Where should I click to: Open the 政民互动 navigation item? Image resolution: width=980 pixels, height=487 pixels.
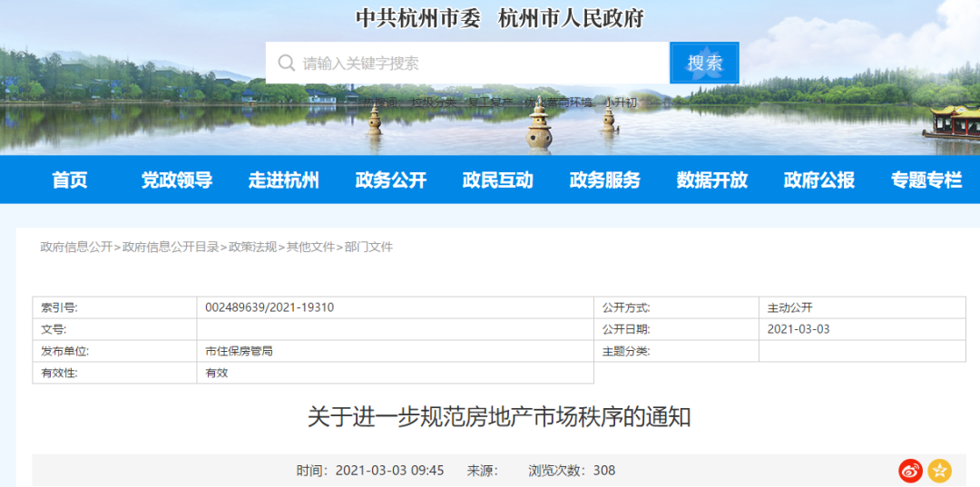point(498,180)
